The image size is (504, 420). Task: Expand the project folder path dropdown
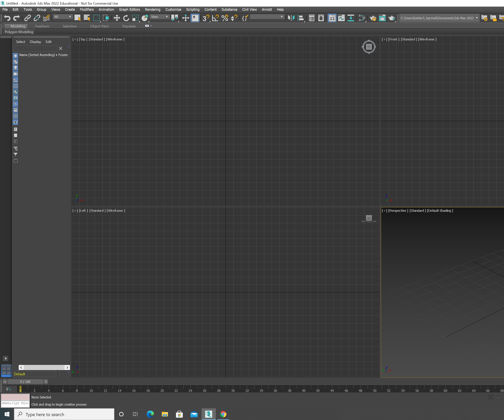(x=476, y=18)
